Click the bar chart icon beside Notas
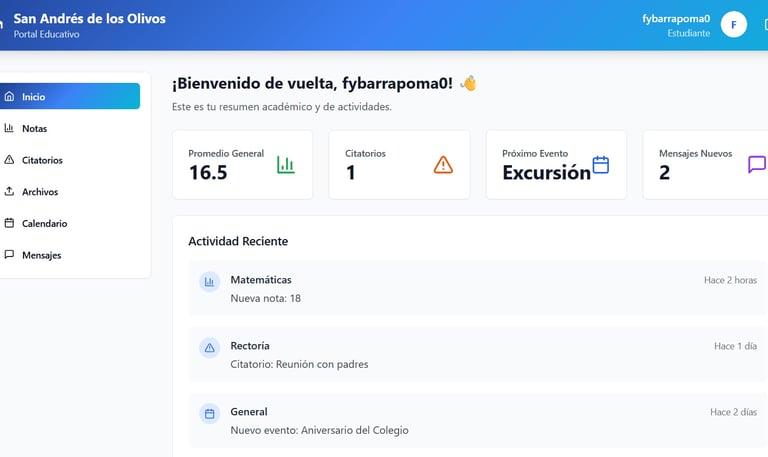The height and width of the screenshot is (457, 768). click(x=9, y=128)
